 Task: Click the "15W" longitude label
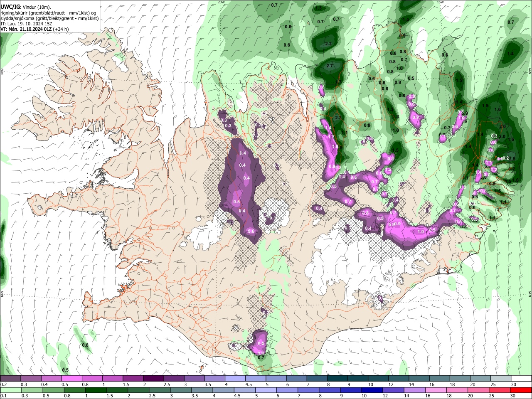pos(440,2)
